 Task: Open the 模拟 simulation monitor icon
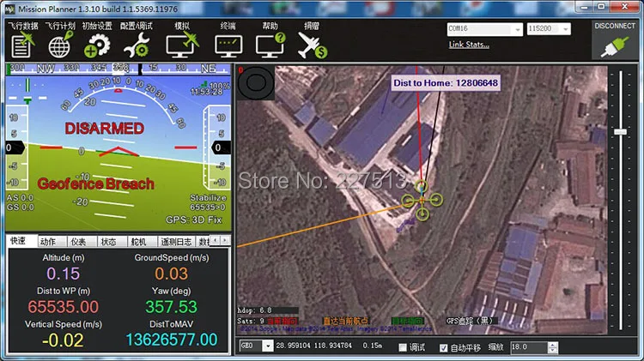[182, 45]
